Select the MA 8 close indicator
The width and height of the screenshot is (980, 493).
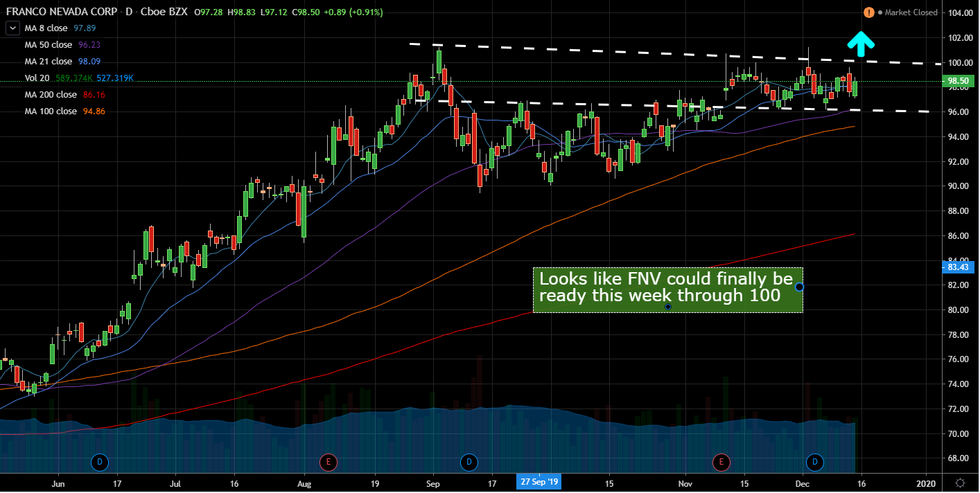[48, 28]
